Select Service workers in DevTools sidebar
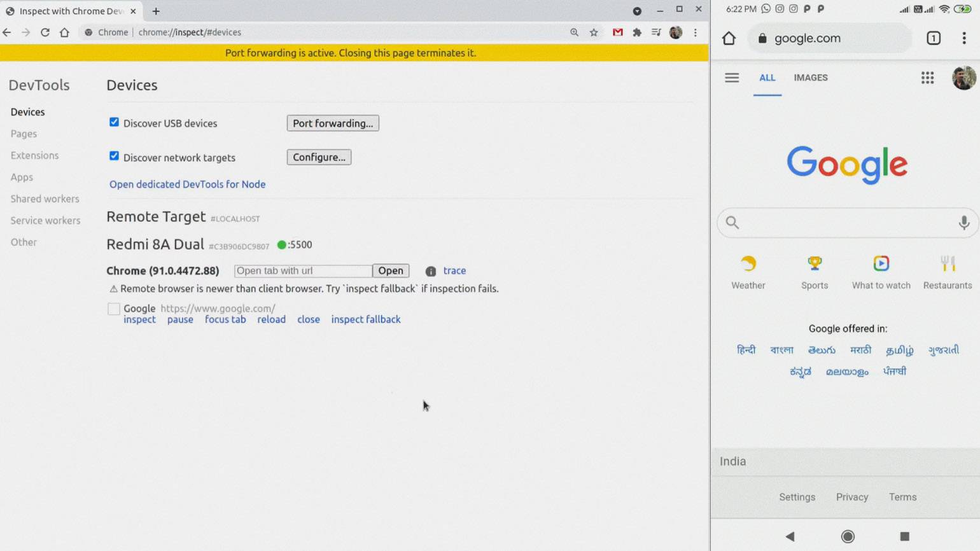The height and width of the screenshot is (551, 980). [x=45, y=221]
